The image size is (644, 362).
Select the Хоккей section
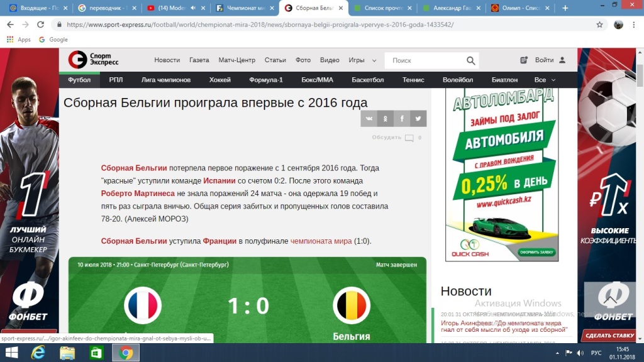click(220, 80)
